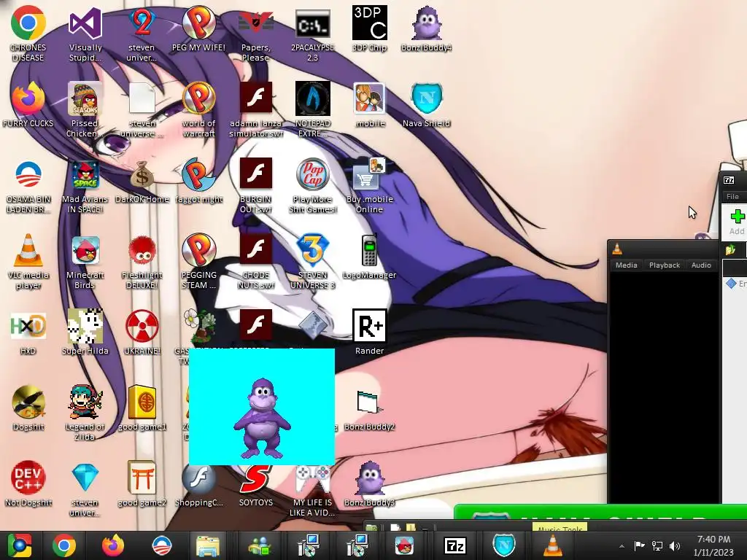Show hidden system tray icons

622,546
